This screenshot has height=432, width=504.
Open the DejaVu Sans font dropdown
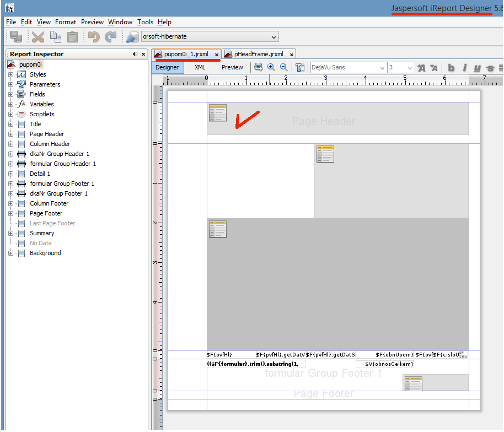click(x=382, y=68)
